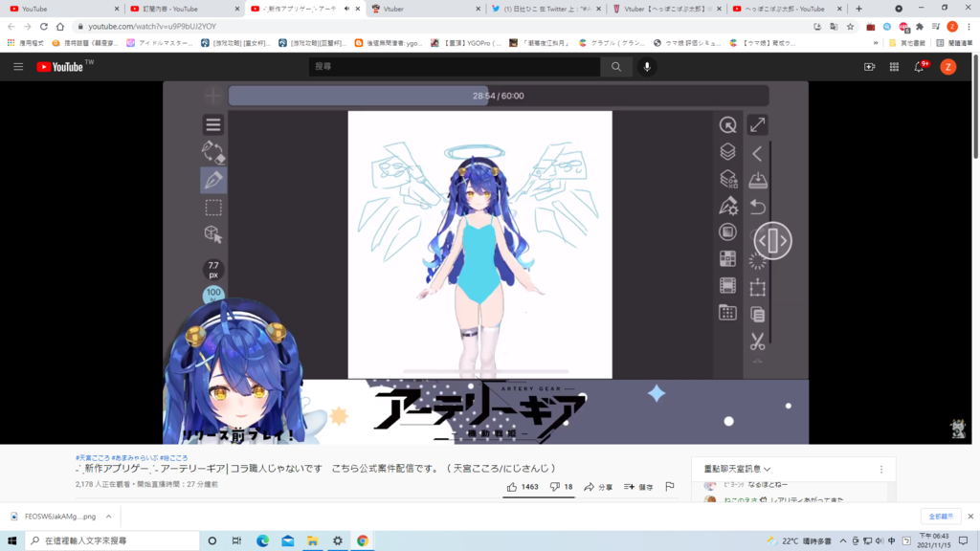Open the #あまみゃらいぶ hashtag link
This screenshot has width=980, height=551.
click(135, 458)
